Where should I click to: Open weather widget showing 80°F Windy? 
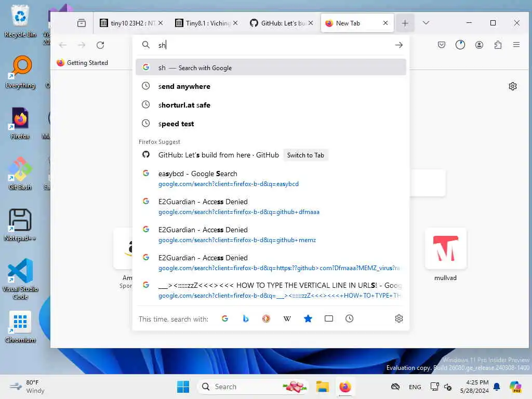(x=27, y=387)
